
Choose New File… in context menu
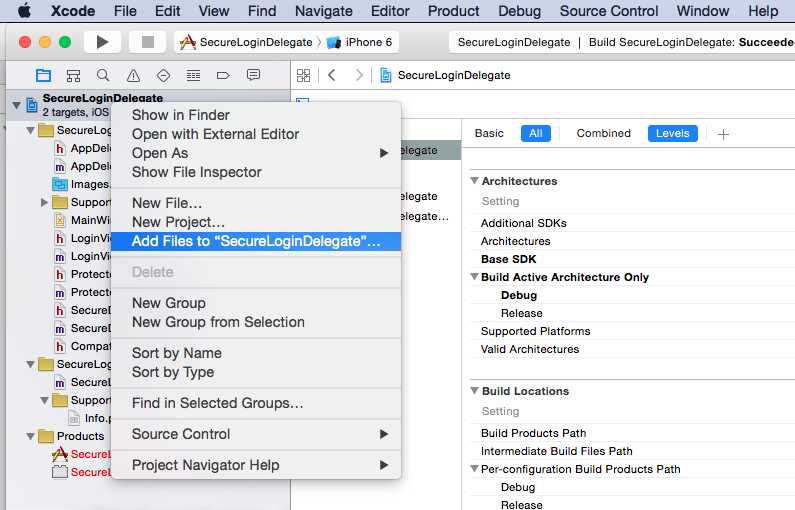[x=256, y=203]
